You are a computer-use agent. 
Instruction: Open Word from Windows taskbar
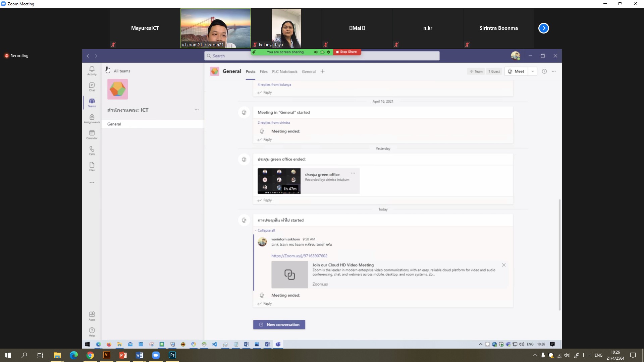click(x=140, y=355)
